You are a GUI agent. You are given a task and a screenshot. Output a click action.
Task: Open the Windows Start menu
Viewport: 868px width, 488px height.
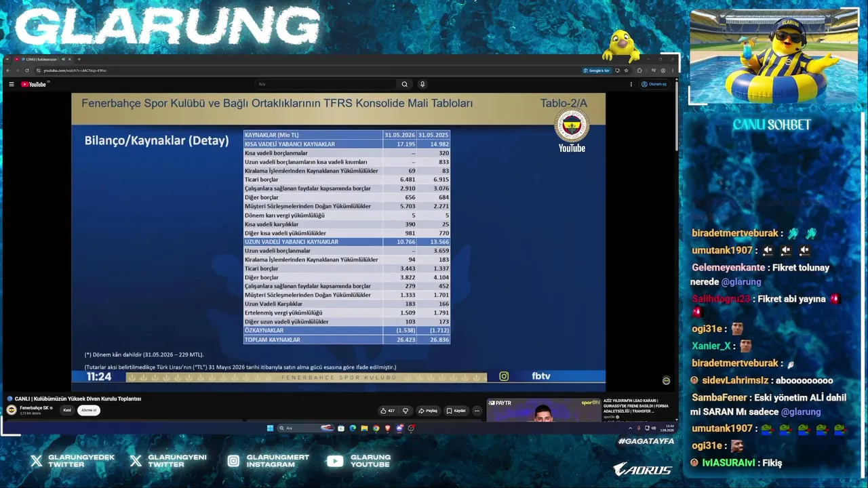(270, 428)
